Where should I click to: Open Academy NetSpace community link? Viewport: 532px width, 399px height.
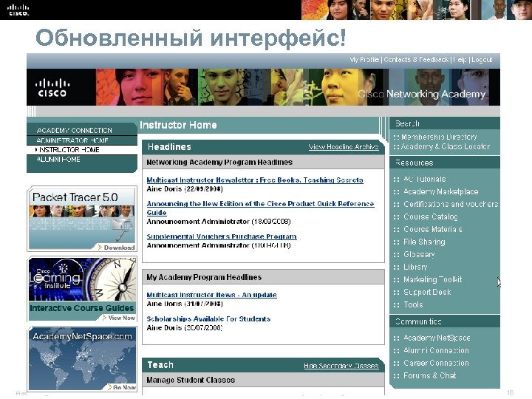(437, 338)
